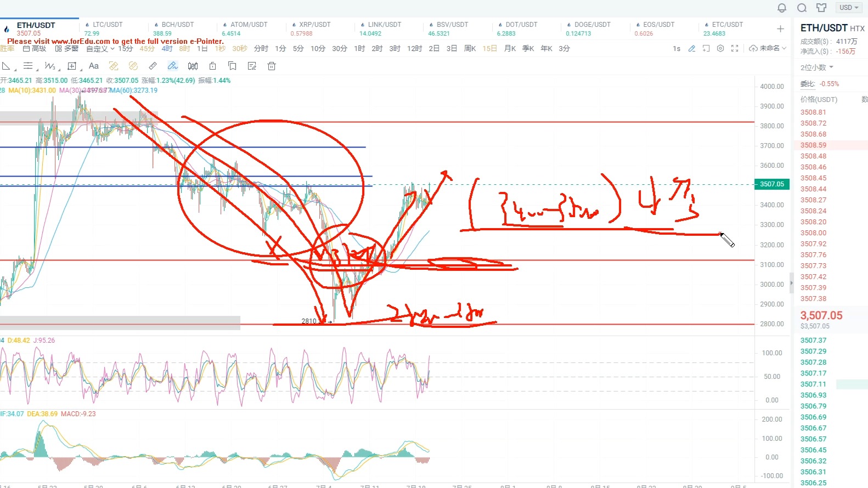Open the shirt theme icon
Viewport: 868px width, 488px height.
(x=821, y=8)
